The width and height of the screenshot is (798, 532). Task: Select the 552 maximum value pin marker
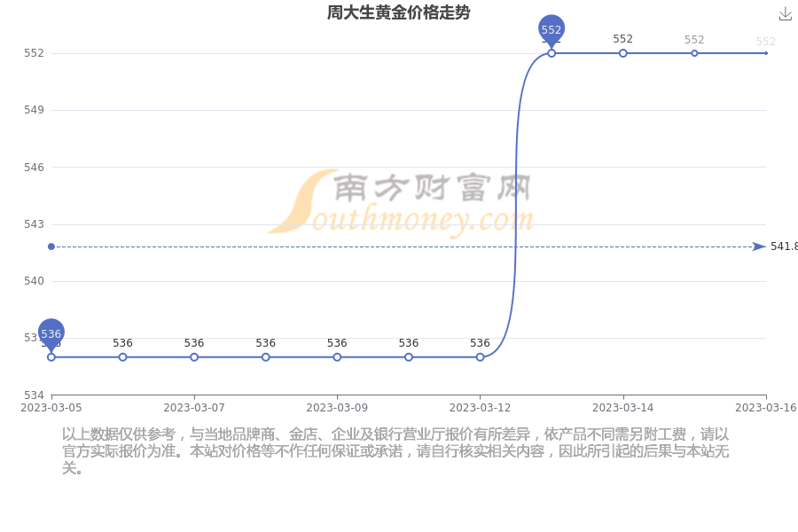click(552, 30)
